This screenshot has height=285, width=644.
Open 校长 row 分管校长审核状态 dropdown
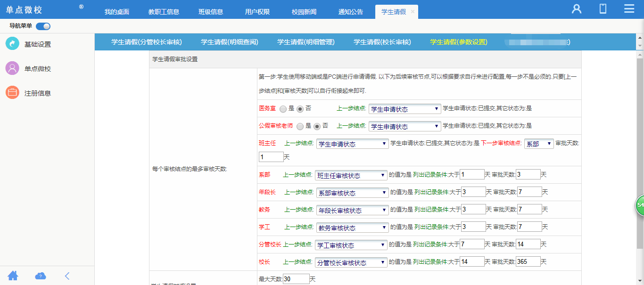[x=351, y=262]
